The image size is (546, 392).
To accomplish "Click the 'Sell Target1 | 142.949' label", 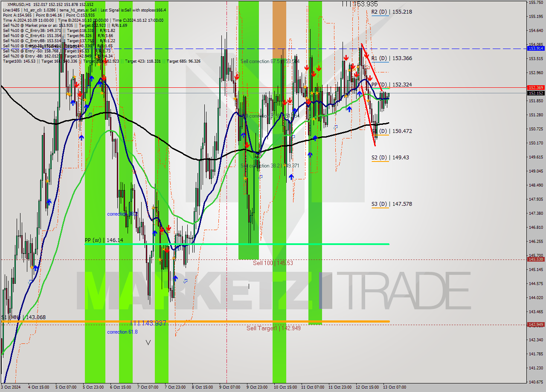I will click(x=273, y=328).
